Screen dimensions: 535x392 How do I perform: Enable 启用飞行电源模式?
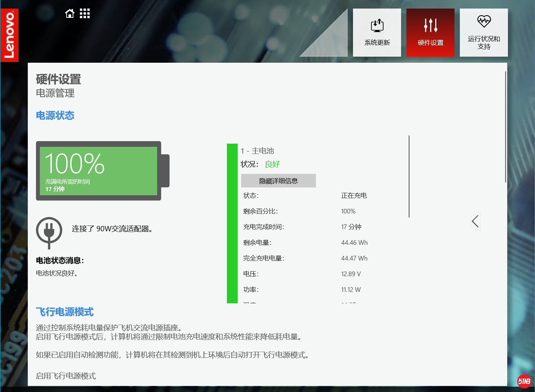[66, 376]
